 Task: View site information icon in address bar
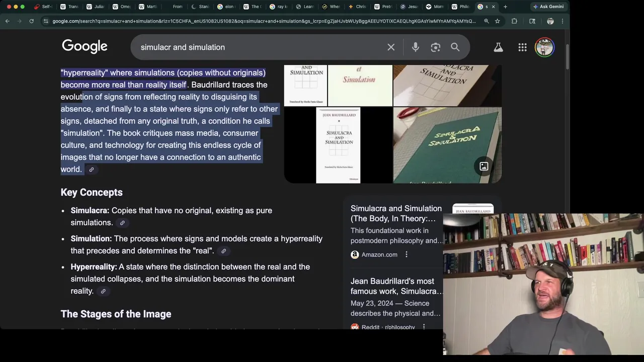(46, 21)
